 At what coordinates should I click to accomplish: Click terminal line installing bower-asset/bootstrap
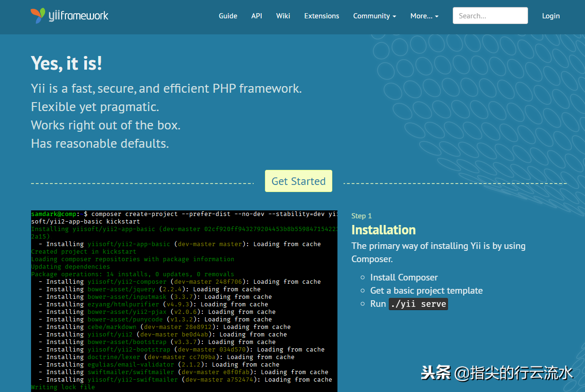pyautogui.click(x=157, y=342)
